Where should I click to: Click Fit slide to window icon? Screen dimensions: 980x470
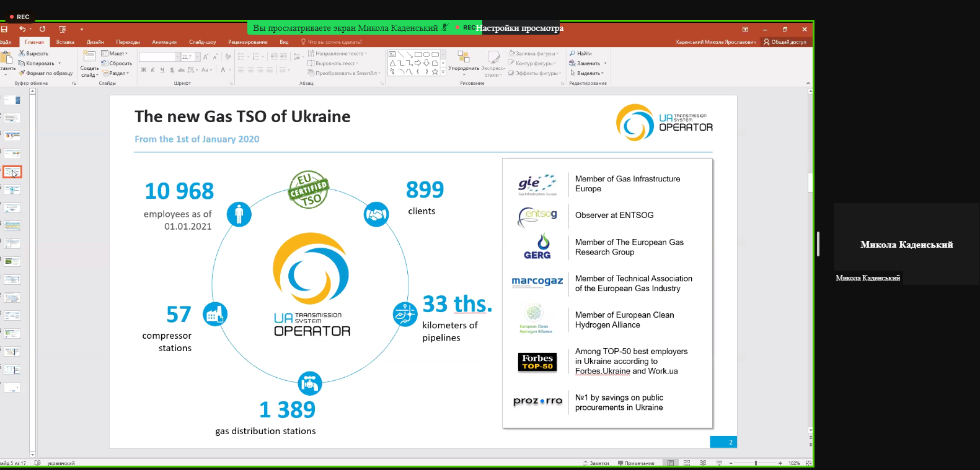coord(808,463)
